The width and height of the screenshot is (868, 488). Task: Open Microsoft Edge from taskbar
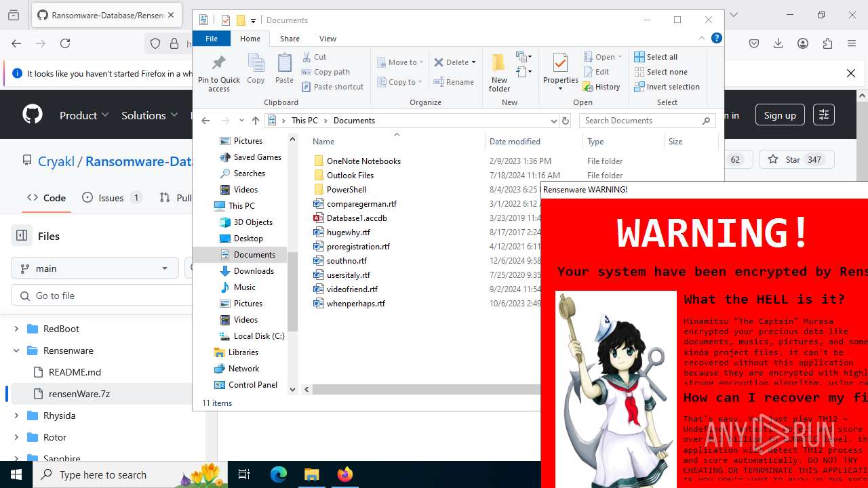[x=279, y=474]
